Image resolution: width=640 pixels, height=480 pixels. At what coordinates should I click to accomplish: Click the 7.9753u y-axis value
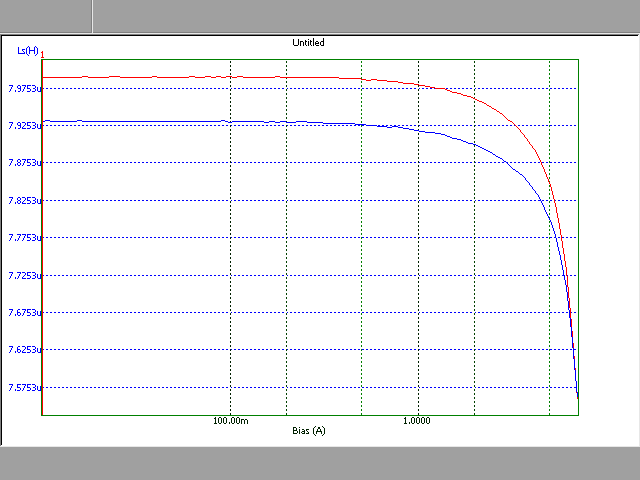tap(25, 89)
